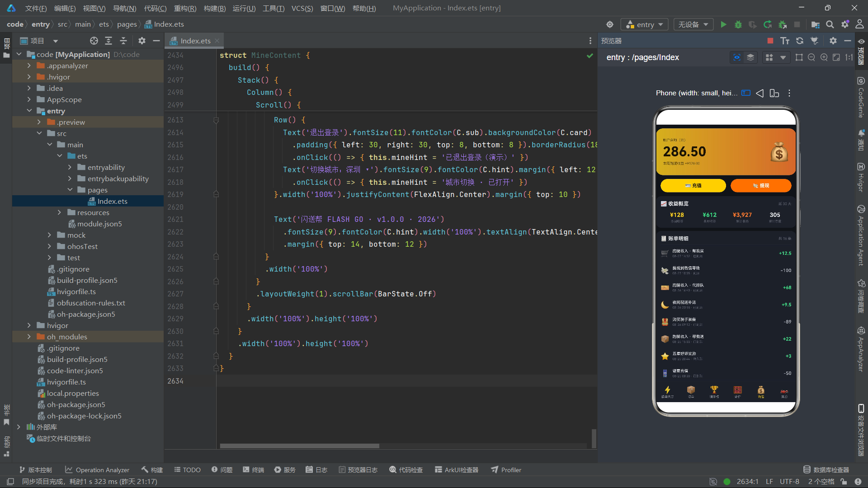868x488 pixels.
Task: Open more options dots above phone preview
Action: 789,93
